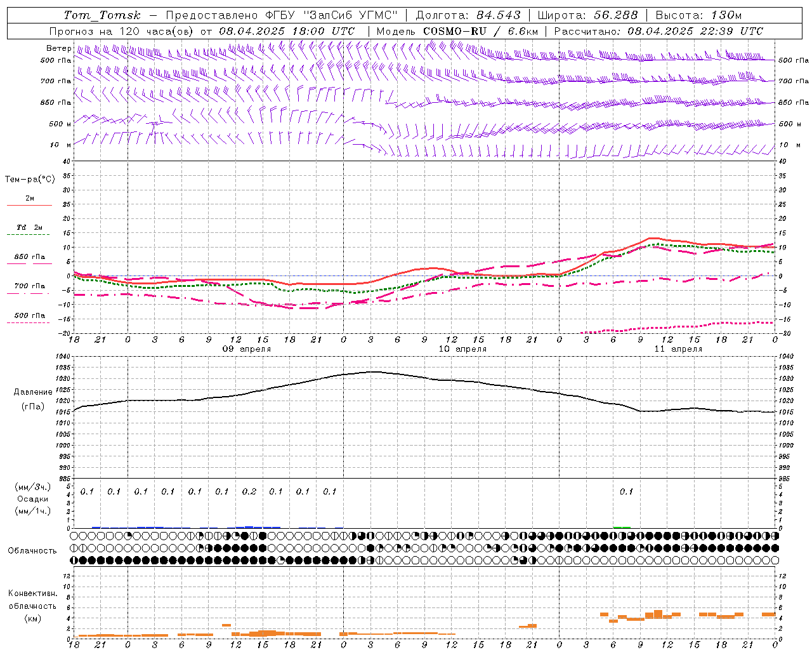Click the '10 апреля' date label
812x650 pixels.
(x=462, y=349)
